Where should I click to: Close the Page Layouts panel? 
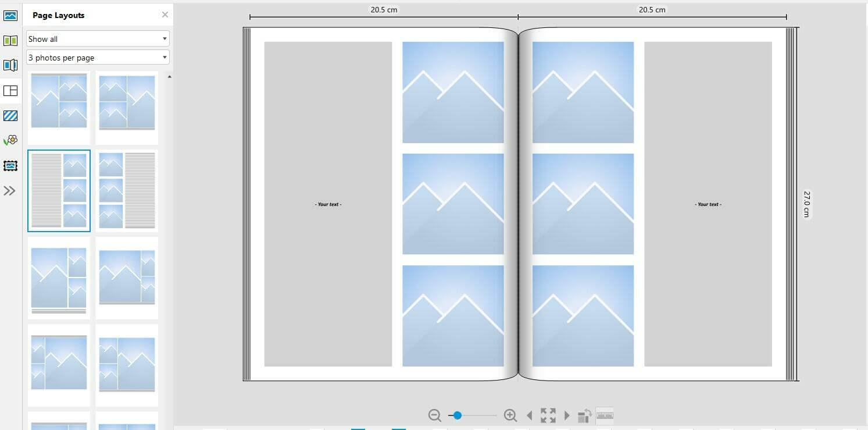[x=165, y=15]
